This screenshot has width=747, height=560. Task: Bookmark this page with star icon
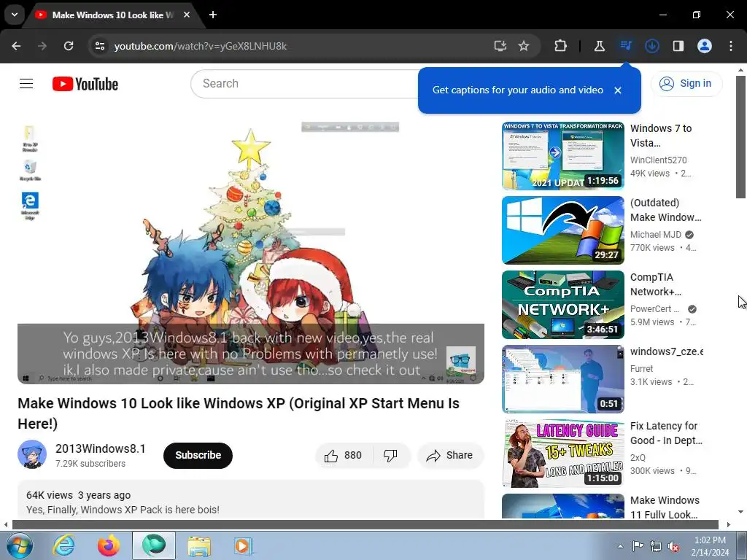[524, 46]
